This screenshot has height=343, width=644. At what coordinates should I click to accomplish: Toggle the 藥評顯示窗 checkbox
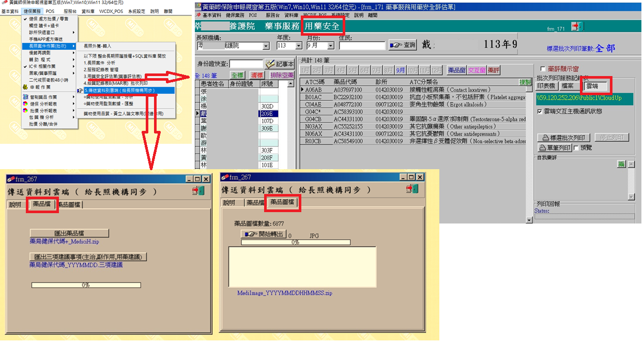click(542, 68)
